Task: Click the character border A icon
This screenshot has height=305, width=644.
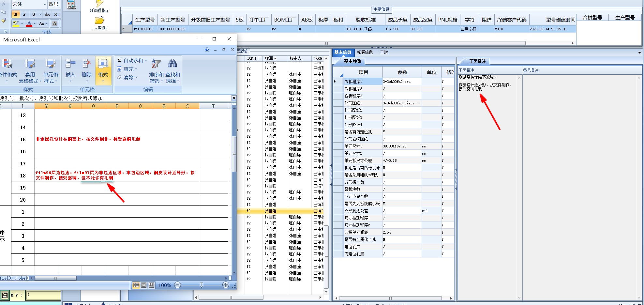Action: point(54,23)
